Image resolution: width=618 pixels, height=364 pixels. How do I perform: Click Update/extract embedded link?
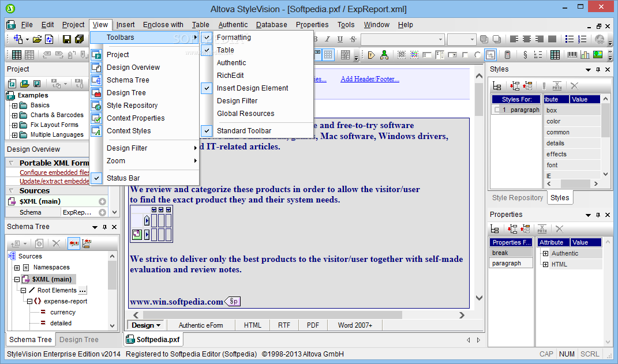point(54,181)
